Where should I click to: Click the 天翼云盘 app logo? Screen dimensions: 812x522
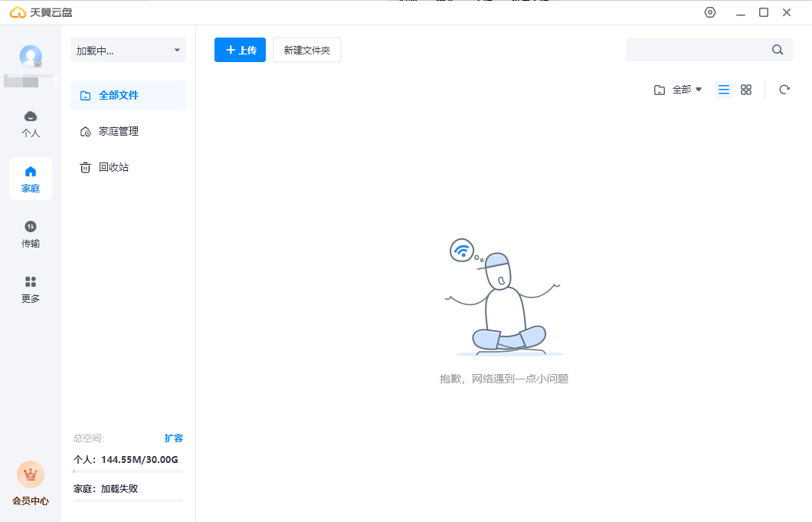pos(41,12)
